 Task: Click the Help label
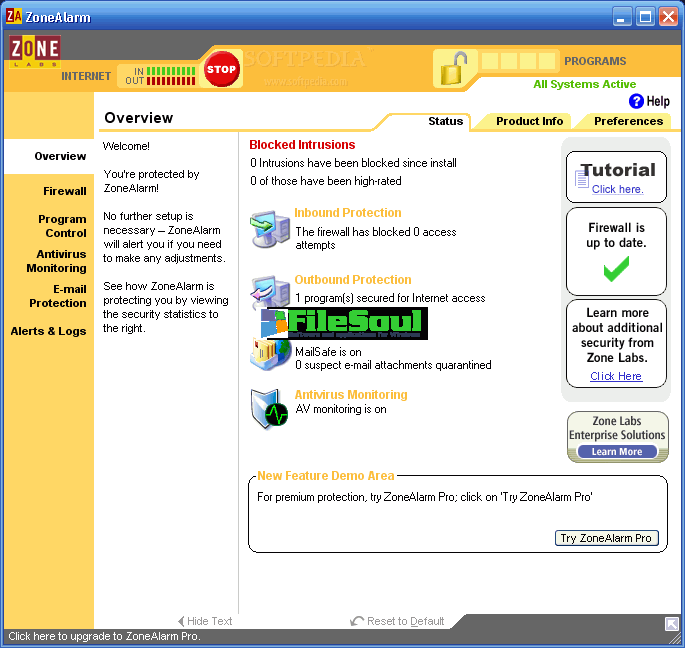point(658,101)
